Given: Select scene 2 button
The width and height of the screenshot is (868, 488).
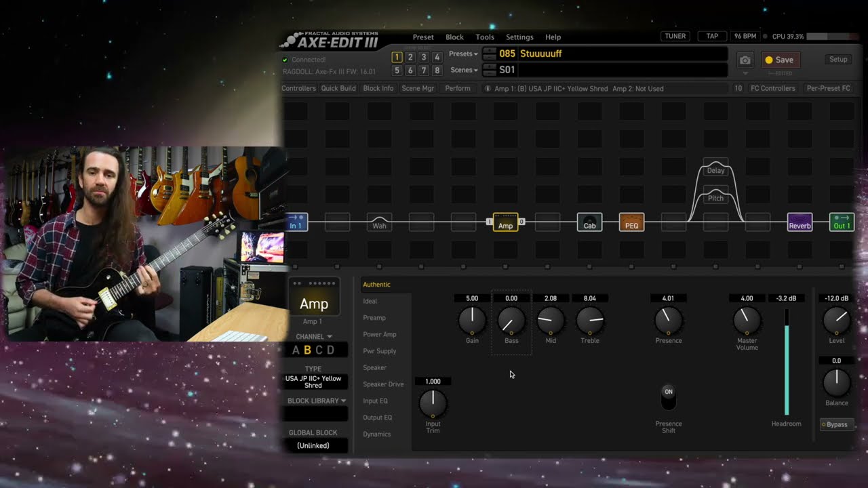Looking at the screenshot, I should pos(410,58).
